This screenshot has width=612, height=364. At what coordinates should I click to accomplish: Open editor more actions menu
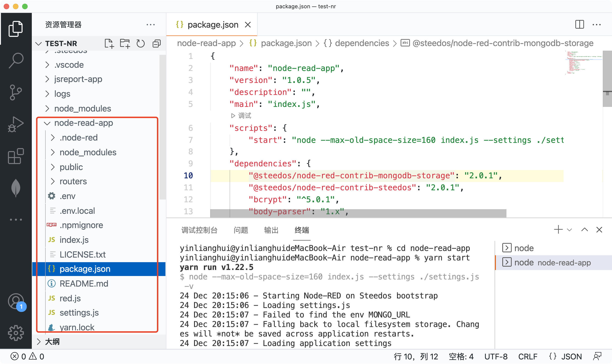point(596,25)
